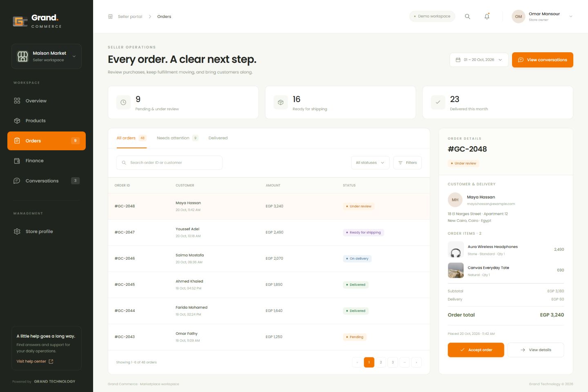Click the package icon on Ready for shipping card
588x392 pixels.
coord(281,102)
